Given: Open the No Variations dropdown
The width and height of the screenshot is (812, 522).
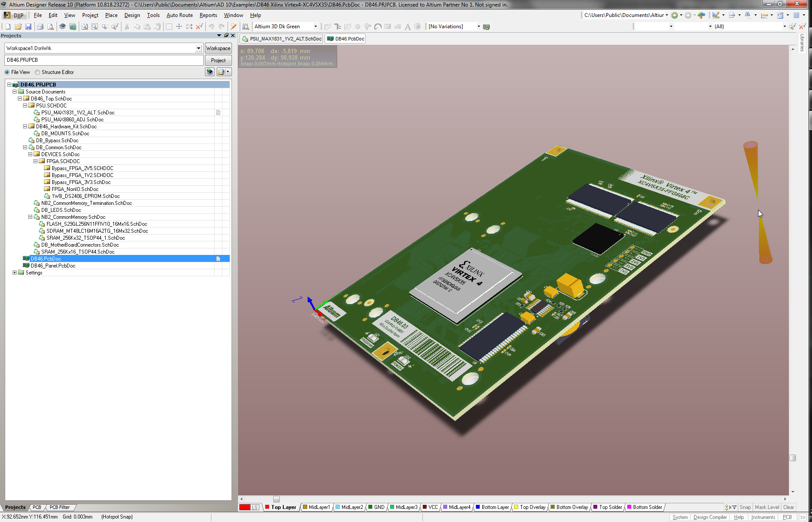Looking at the screenshot, I should 479,27.
